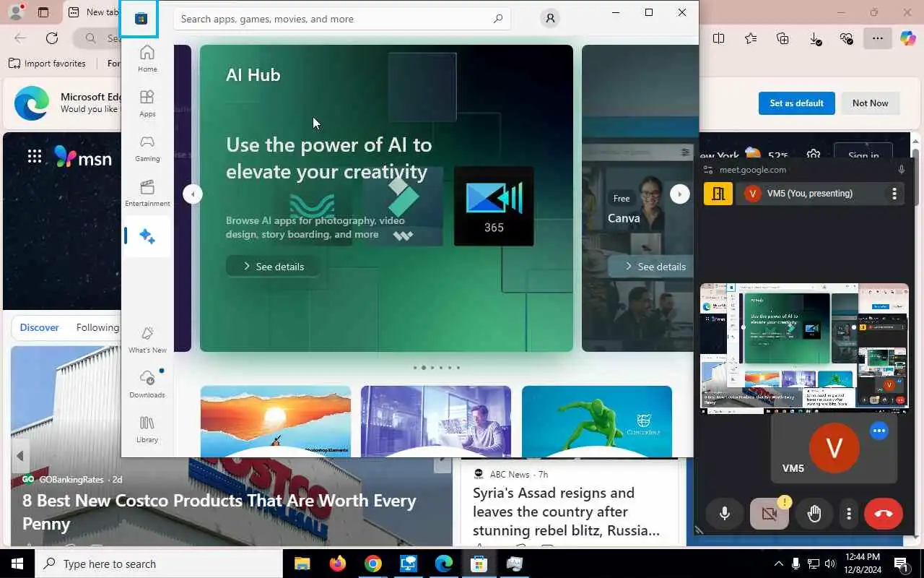The width and height of the screenshot is (924, 578).
Task: Open Chrome from taskbar
Action: [x=372, y=564]
